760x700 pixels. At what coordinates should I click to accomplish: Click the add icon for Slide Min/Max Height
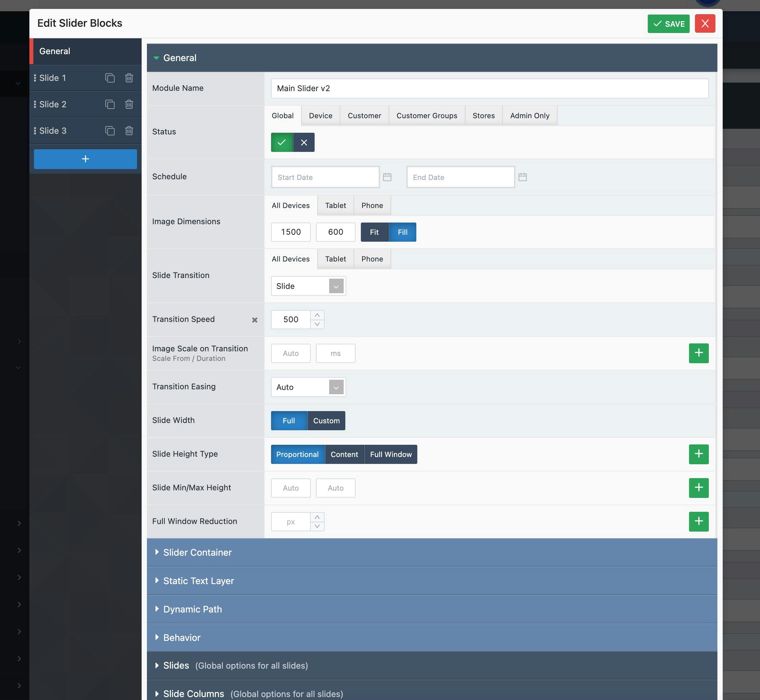click(699, 487)
